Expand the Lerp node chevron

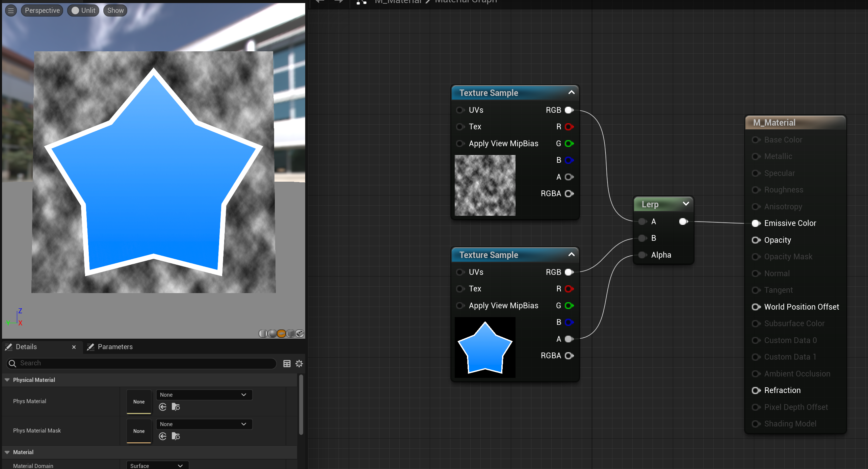[x=686, y=204]
